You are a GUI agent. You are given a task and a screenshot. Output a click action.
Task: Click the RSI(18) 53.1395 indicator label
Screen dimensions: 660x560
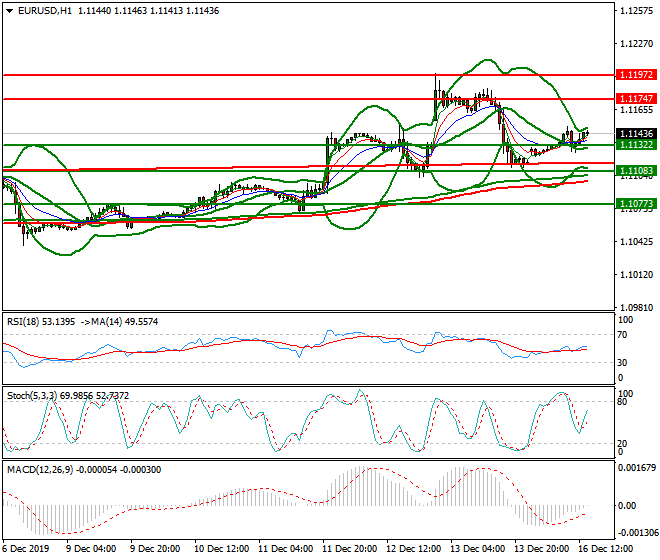pyautogui.click(x=41, y=322)
